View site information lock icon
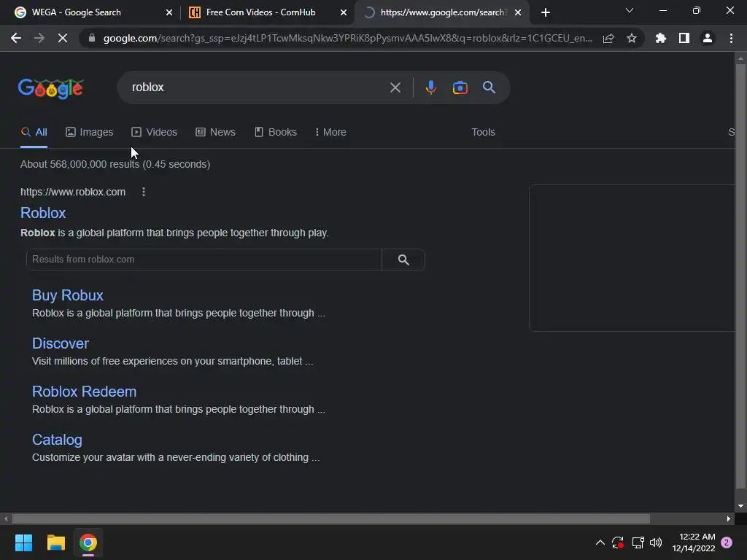 (x=92, y=38)
